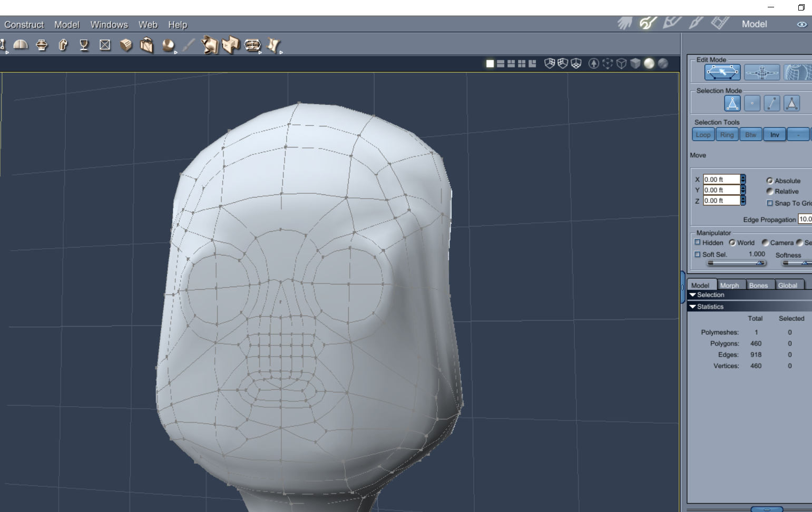Screen dimensions: 812x512
Task: Set two-row viewport layout
Action: tap(501, 64)
